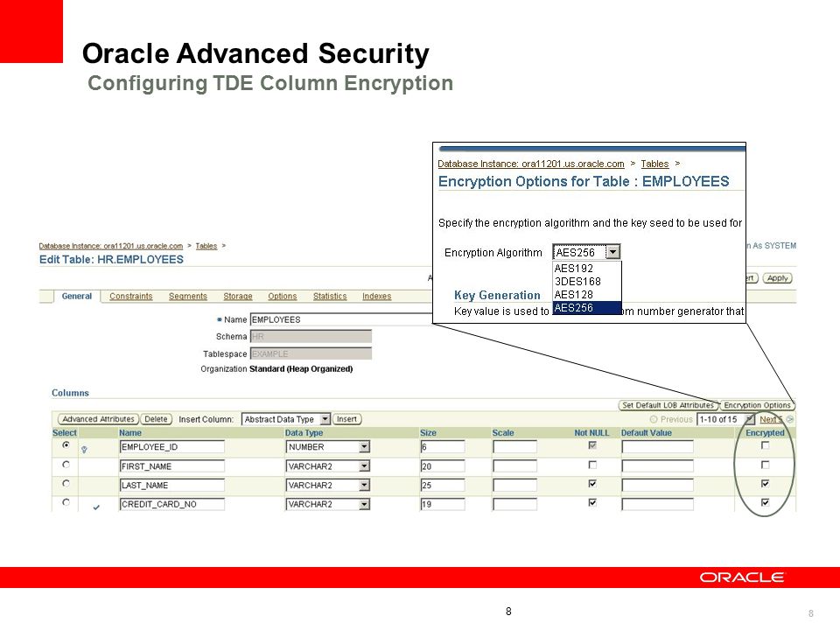Open data type dropdown for CREDIT_CARD_NO
Screen dimensions: 840x630
364,504
